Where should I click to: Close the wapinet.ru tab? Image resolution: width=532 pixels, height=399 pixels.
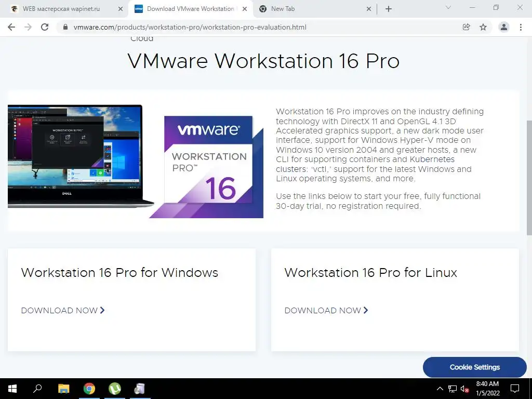(x=121, y=9)
